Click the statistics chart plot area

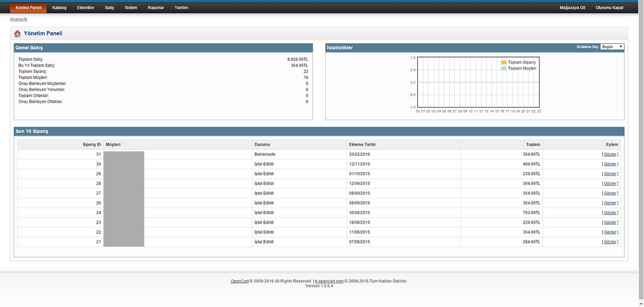pyautogui.click(x=478, y=82)
